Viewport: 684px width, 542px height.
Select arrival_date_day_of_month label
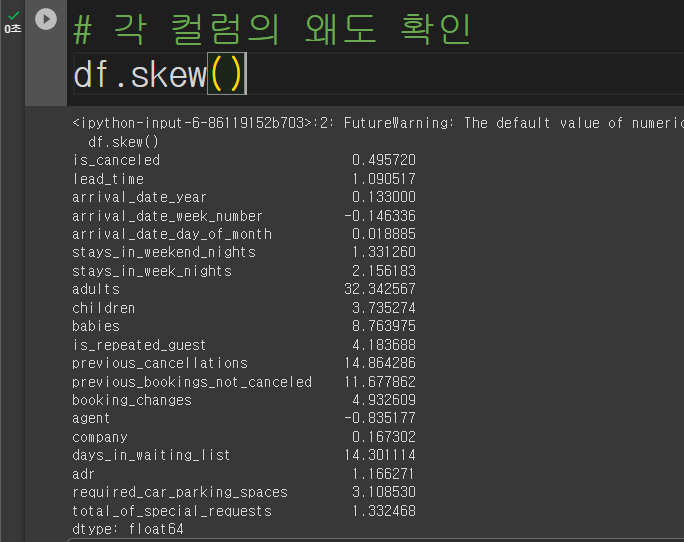tap(172, 234)
